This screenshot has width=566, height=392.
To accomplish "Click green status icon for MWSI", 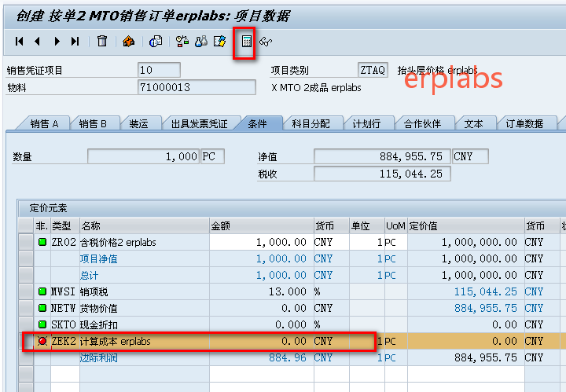I will coord(42,291).
